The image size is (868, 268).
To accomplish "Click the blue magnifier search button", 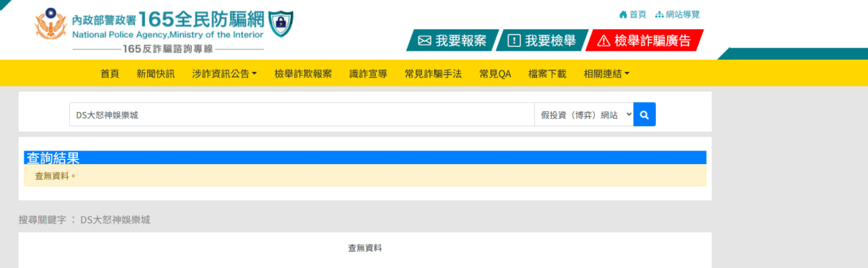I will pyautogui.click(x=644, y=115).
